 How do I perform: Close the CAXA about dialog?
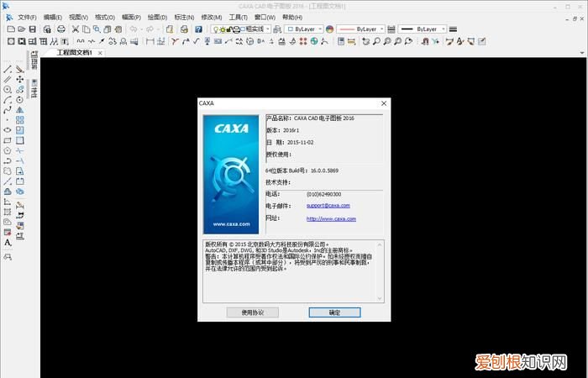tap(384, 103)
